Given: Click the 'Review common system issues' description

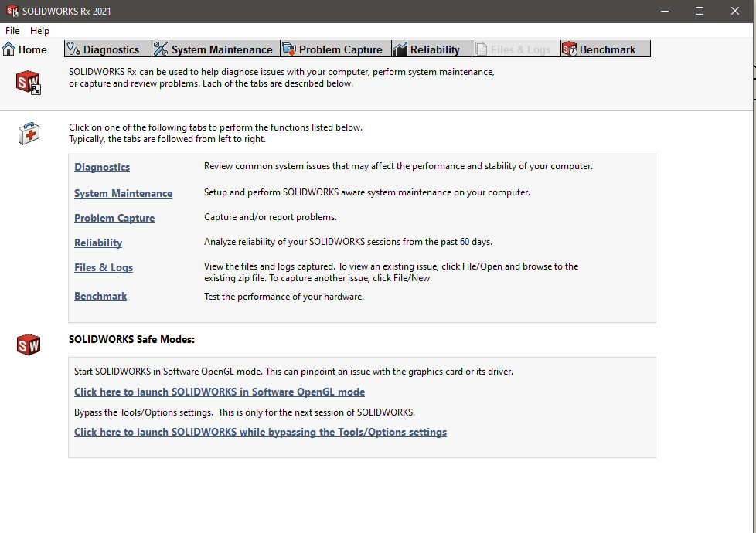Looking at the screenshot, I should [x=398, y=166].
